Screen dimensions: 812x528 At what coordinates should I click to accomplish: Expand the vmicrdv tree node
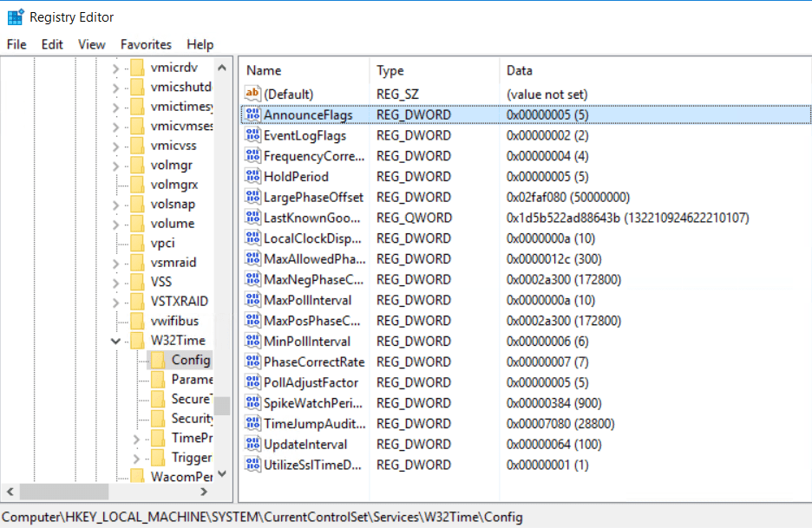pos(116,68)
